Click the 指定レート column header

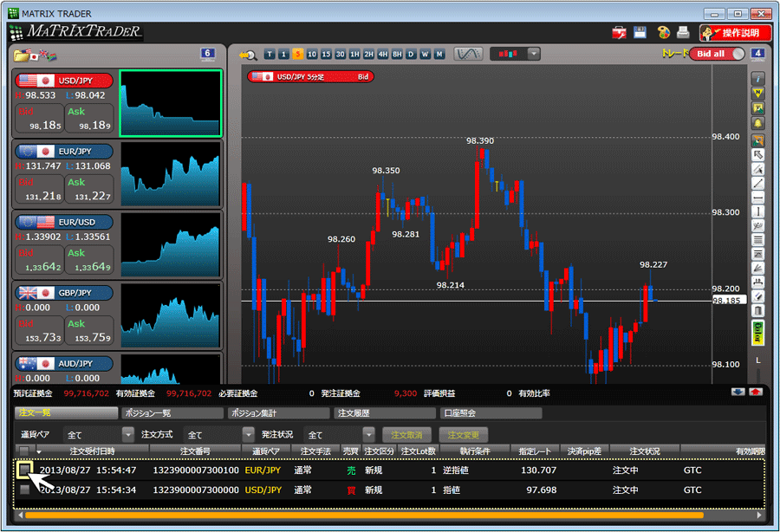(x=536, y=451)
